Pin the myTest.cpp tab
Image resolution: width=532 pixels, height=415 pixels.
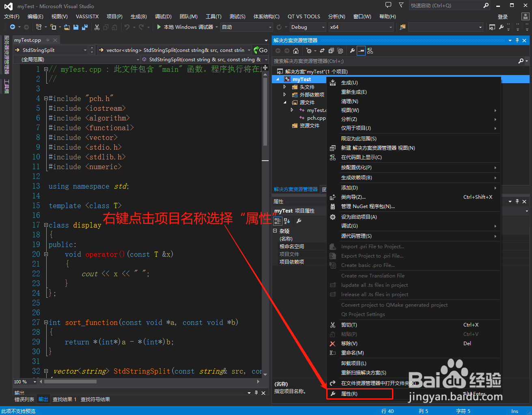coord(48,40)
